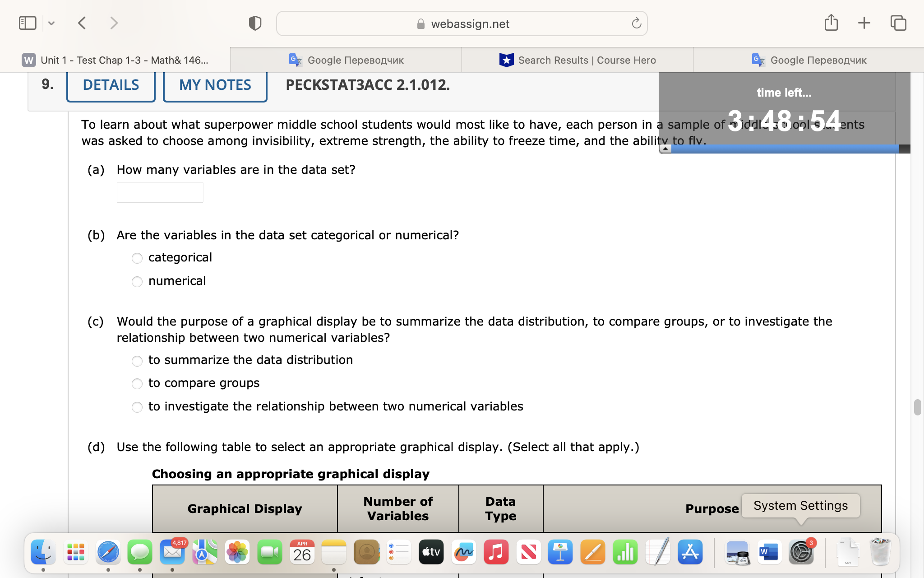Click the DETAILS button

point(111,85)
